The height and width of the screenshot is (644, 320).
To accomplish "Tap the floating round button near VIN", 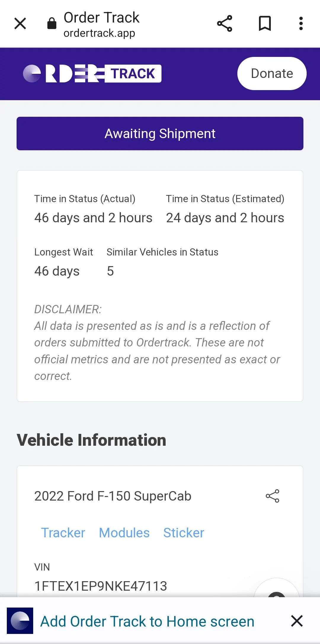I will tap(276, 590).
